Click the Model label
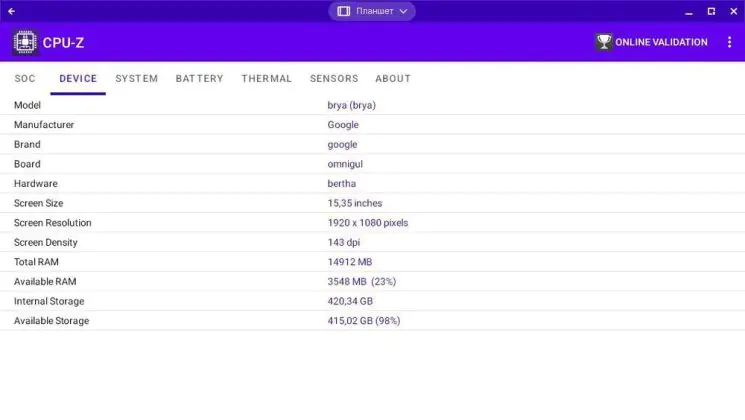The image size is (745, 420). point(27,105)
